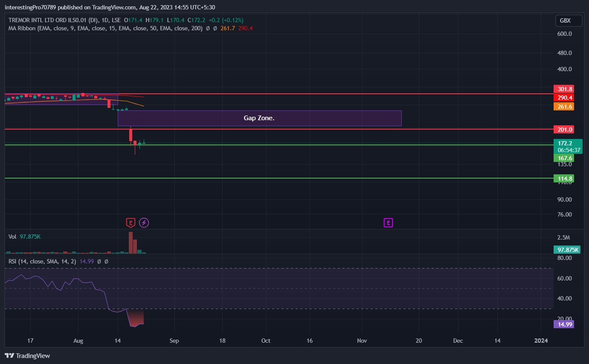
Task: Click the 600.0 price scale value
Action: [x=565, y=34]
